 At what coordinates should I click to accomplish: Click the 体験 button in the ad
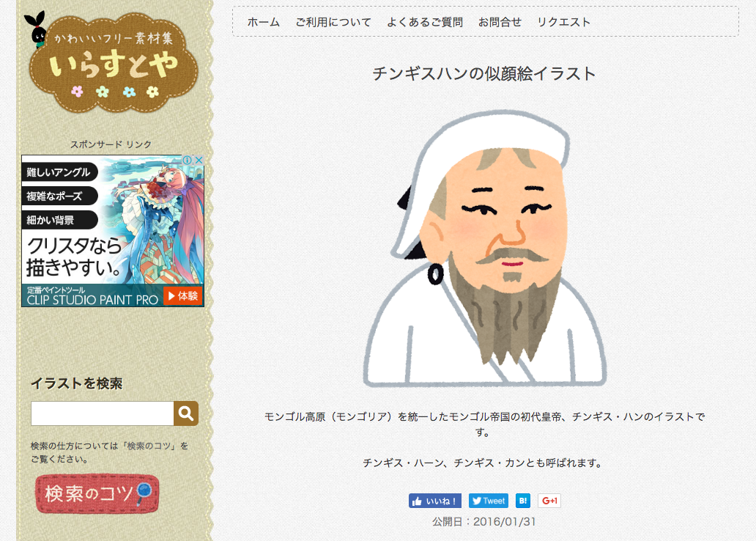click(182, 296)
